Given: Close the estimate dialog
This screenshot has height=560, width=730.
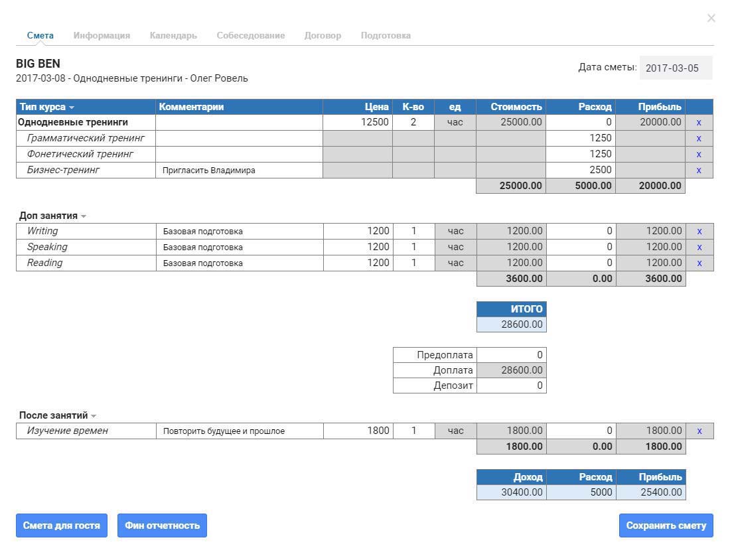Looking at the screenshot, I should (711, 18).
